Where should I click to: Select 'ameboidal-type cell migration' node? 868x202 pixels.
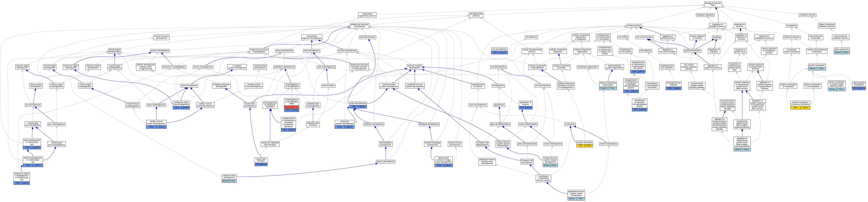tap(666, 67)
